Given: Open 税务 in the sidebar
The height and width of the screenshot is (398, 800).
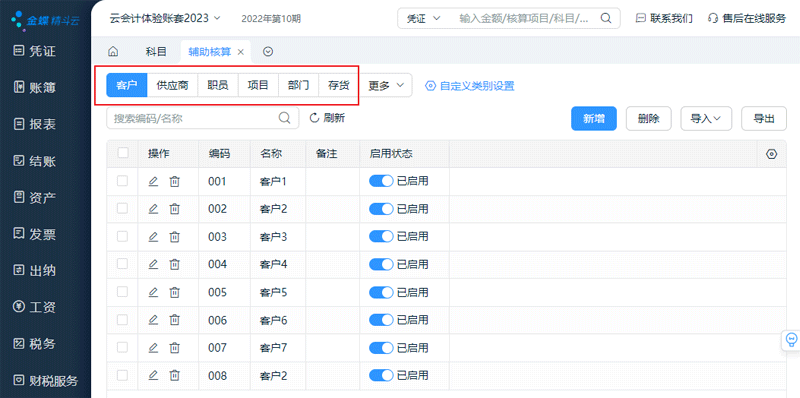Looking at the screenshot, I should click(35, 343).
